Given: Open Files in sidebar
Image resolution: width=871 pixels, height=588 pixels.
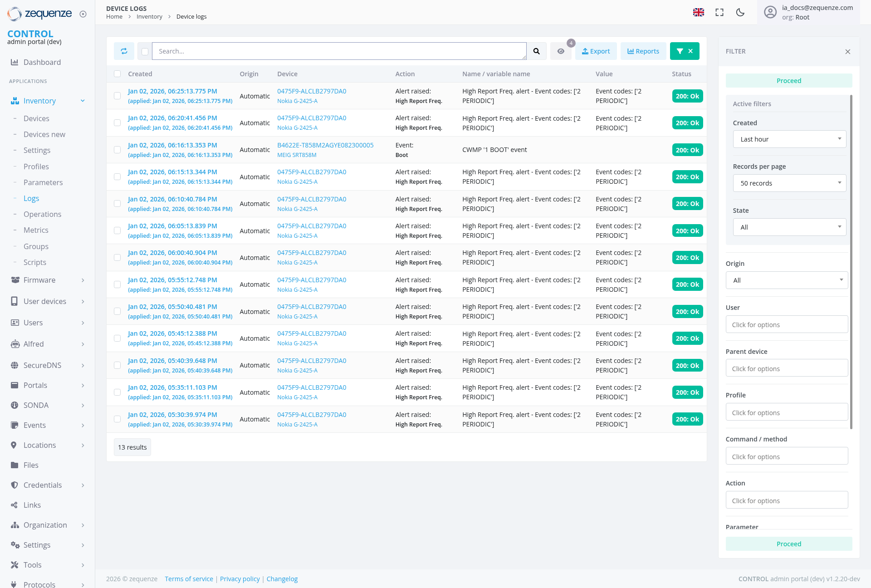Looking at the screenshot, I should pos(31,465).
